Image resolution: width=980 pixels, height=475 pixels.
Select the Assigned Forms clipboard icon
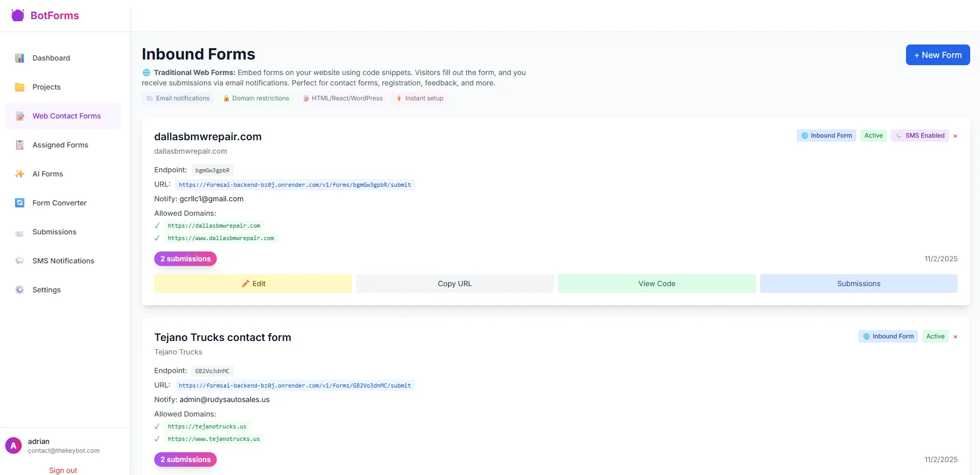pyautogui.click(x=20, y=145)
